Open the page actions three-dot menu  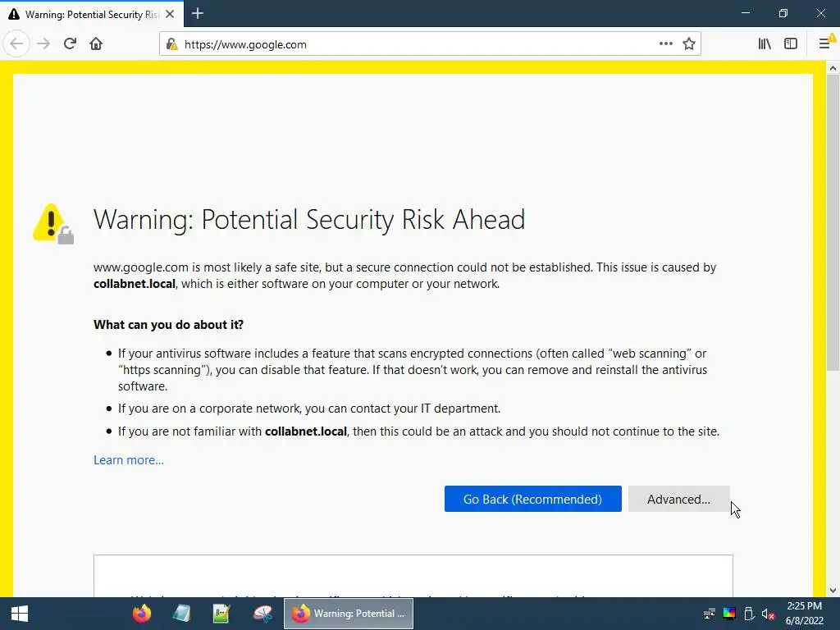click(666, 44)
